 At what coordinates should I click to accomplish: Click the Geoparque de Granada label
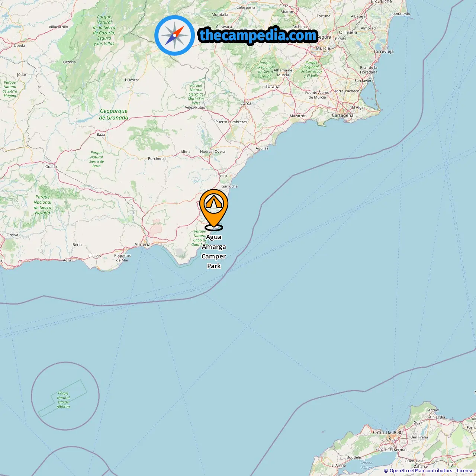pyautogui.click(x=114, y=114)
